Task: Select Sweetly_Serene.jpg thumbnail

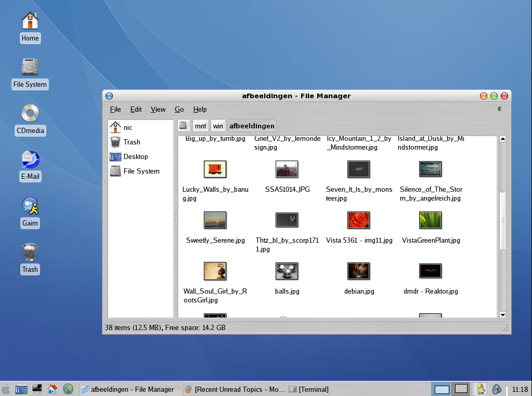Action: [x=215, y=220]
